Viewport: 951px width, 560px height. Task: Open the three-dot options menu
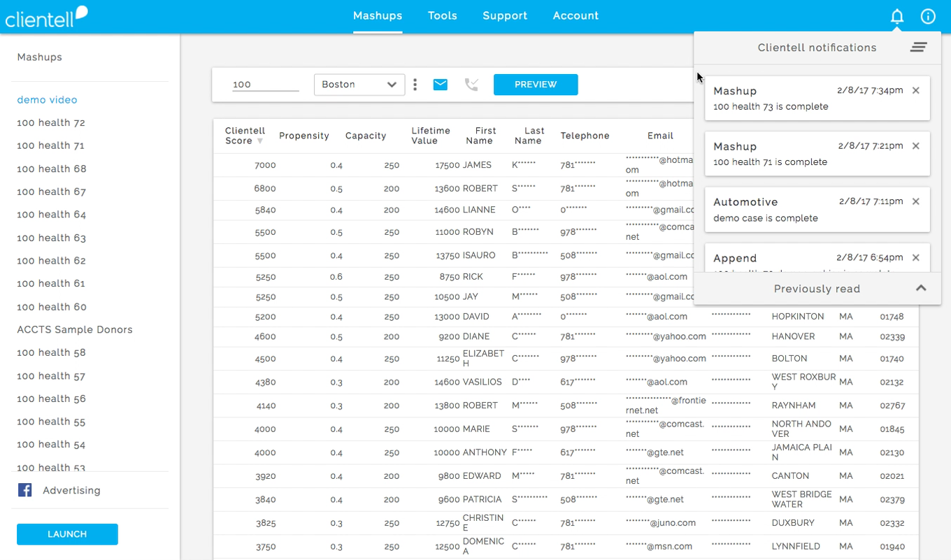tap(415, 85)
